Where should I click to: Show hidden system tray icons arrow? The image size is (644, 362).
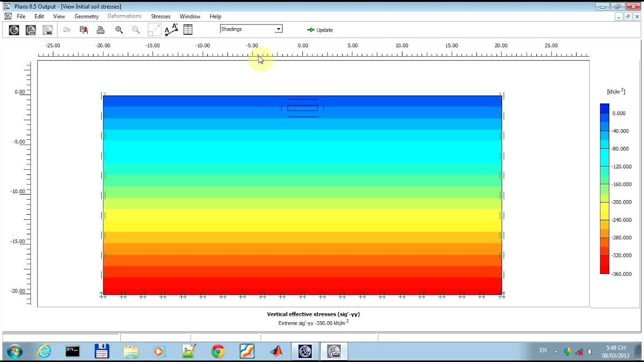(x=556, y=351)
